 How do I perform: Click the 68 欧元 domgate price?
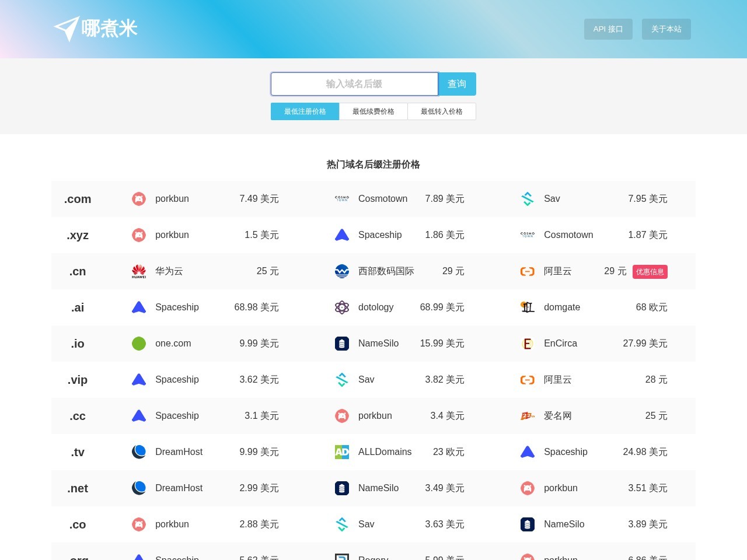pyautogui.click(x=652, y=307)
